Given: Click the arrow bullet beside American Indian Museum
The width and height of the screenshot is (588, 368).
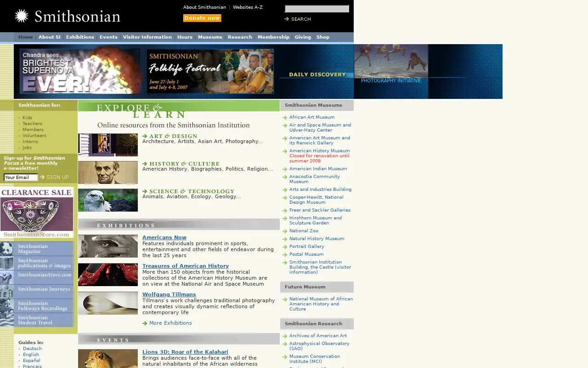Looking at the screenshot, I should (285, 169).
